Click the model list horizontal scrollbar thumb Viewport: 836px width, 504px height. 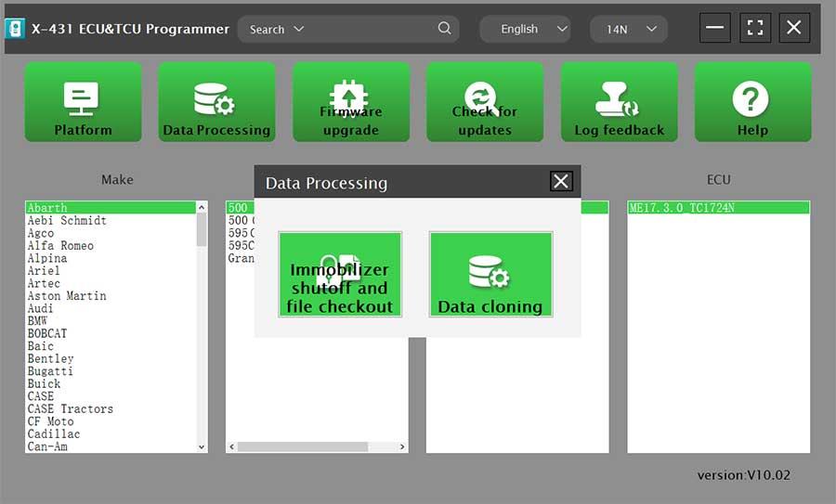[x=302, y=446]
